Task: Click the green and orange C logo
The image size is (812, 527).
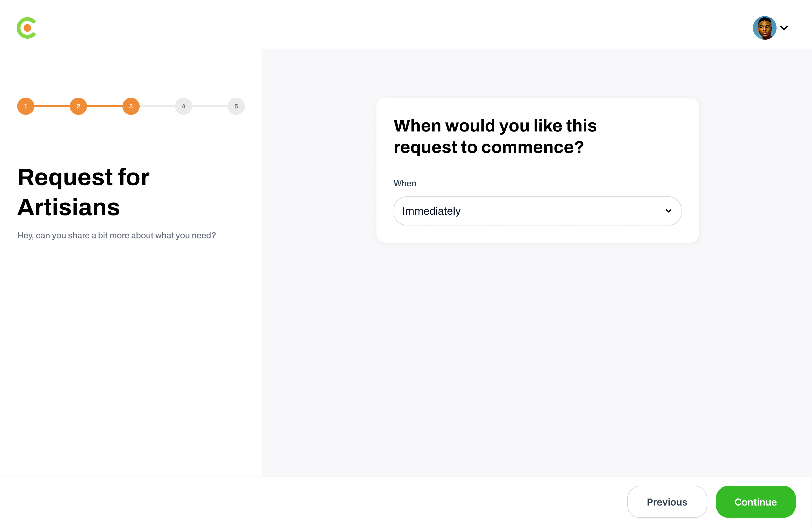Action: click(x=26, y=28)
